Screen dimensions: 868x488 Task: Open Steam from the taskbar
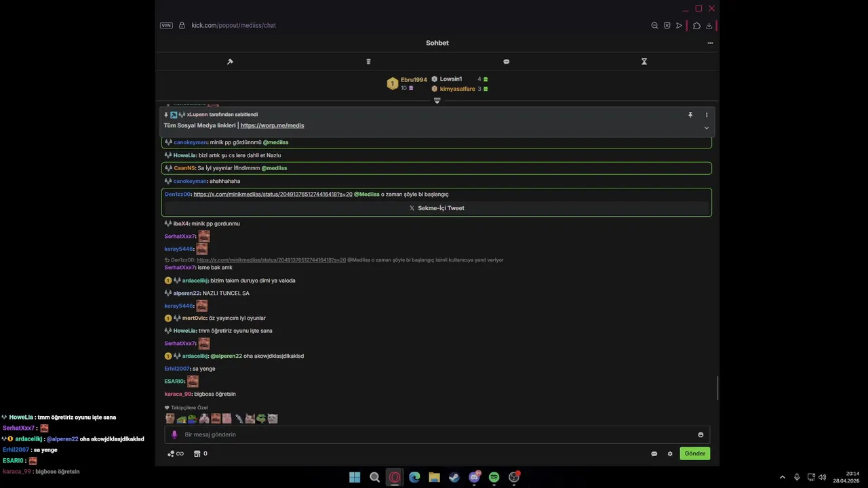click(454, 477)
